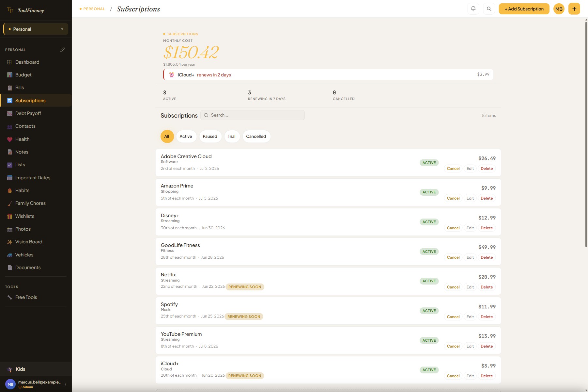Cancel YouTube Premium subscription
This screenshot has height=392, width=588.
pos(453,346)
